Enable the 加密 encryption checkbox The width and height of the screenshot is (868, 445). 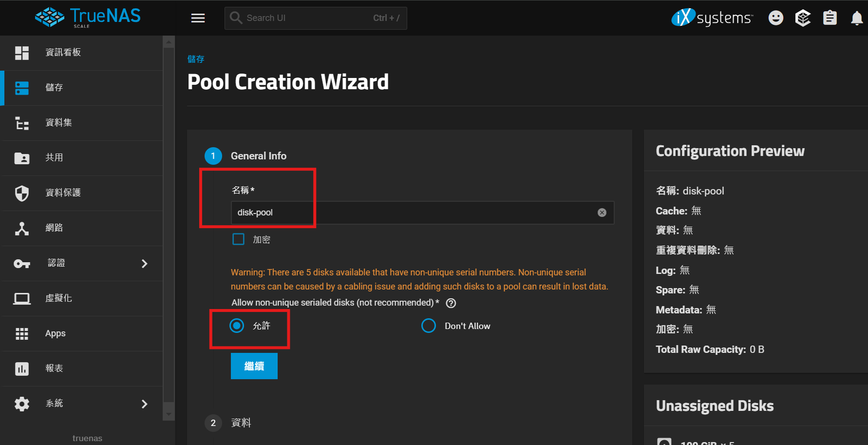point(238,239)
